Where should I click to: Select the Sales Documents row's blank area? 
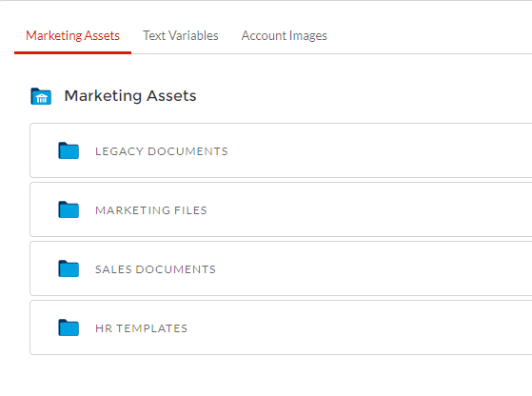[x=373, y=268]
